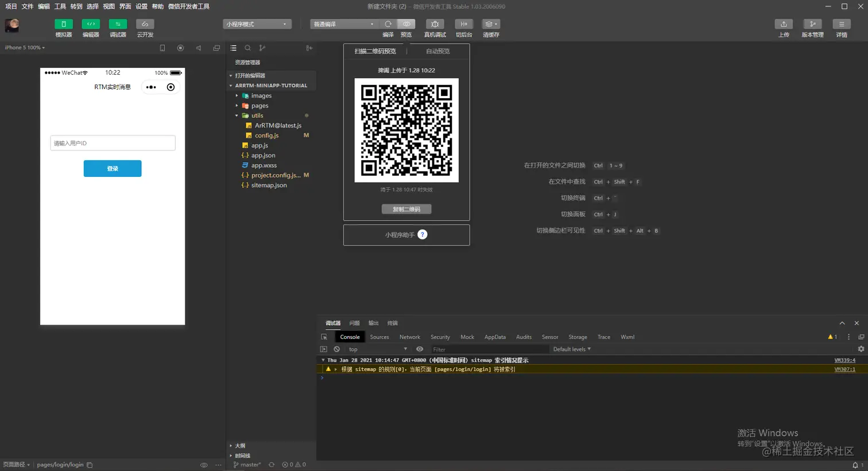Screen dimensions: 868x471
Task: Click the 请输入用户ID input field
Action: pos(113,143)
